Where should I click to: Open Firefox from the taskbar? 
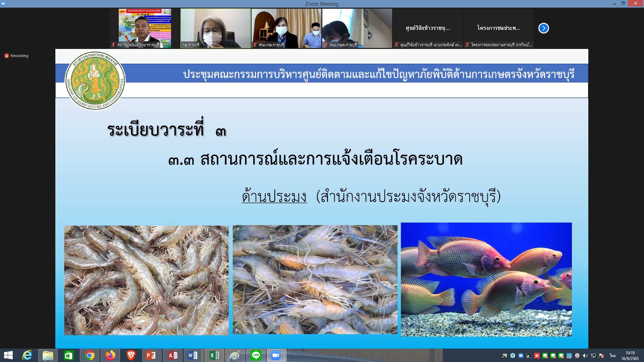coord(110,355)
